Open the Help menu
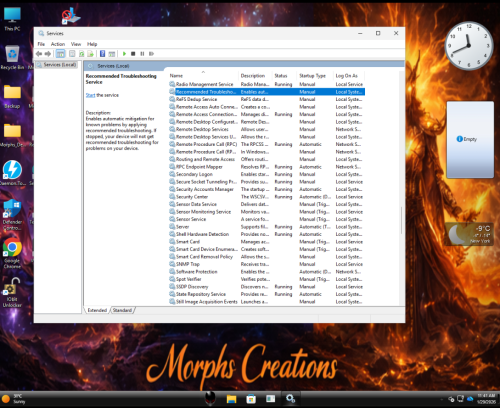The image size is (500, 408). pos(92,44)
